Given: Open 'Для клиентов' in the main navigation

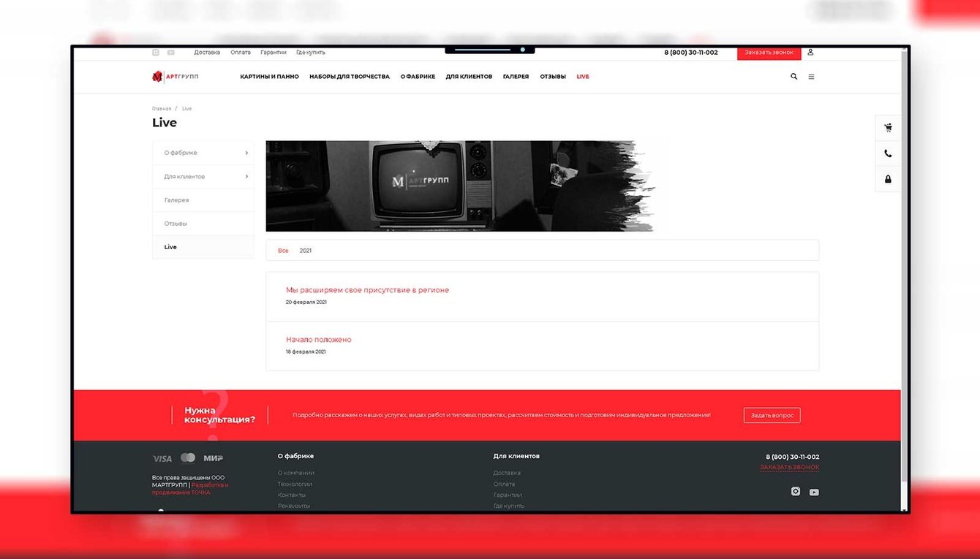Looking at the screenshot, I should point(469,77).
